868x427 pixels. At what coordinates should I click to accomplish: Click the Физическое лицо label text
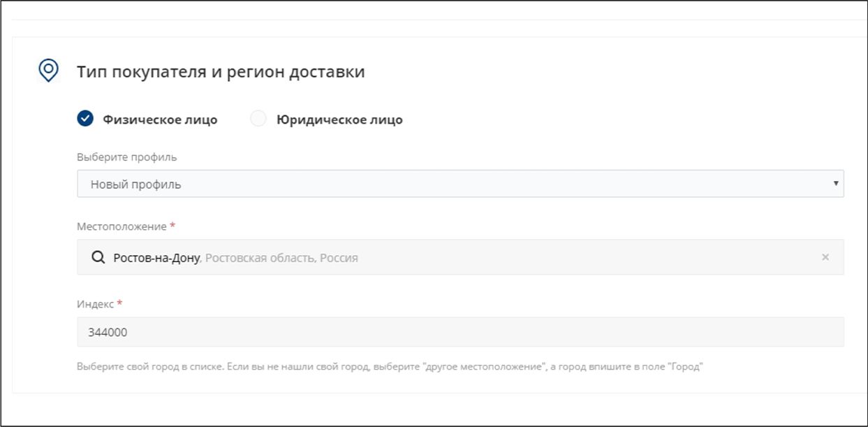coord(160,120)
